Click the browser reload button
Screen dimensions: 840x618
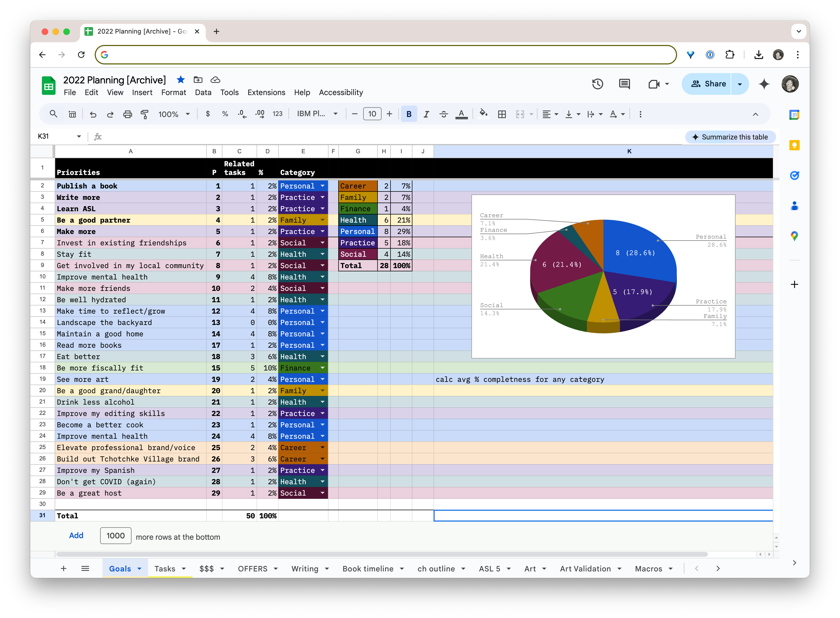coord(81,55)
